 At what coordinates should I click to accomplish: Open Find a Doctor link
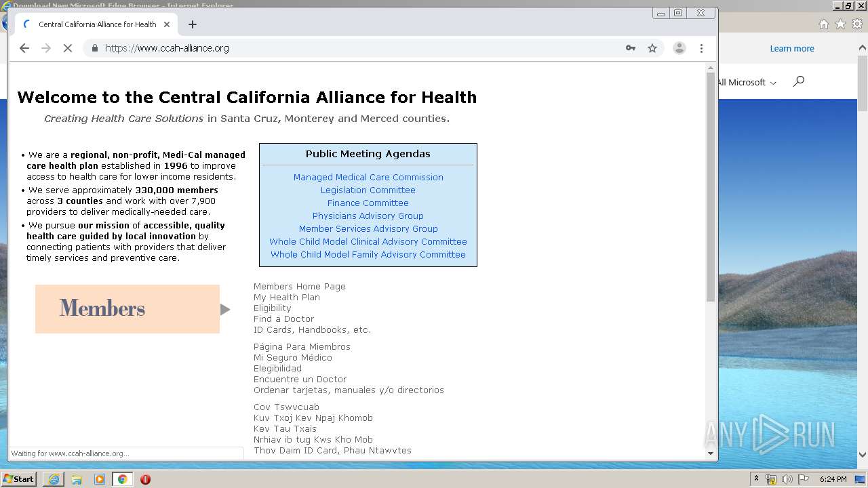click(284, 319)
